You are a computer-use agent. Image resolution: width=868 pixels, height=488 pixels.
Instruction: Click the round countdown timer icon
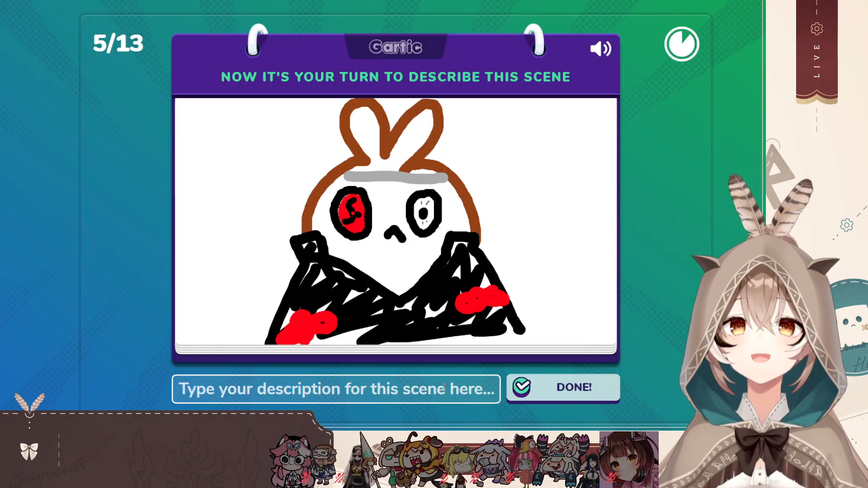point(682,44)
